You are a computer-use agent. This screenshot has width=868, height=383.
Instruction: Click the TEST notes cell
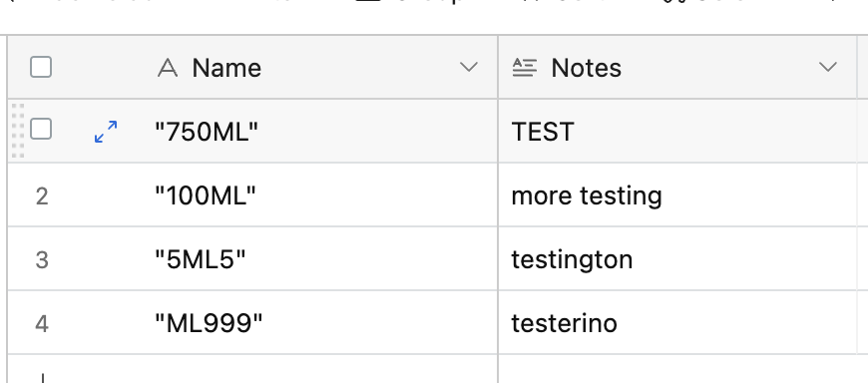click(x=677, y=132)
